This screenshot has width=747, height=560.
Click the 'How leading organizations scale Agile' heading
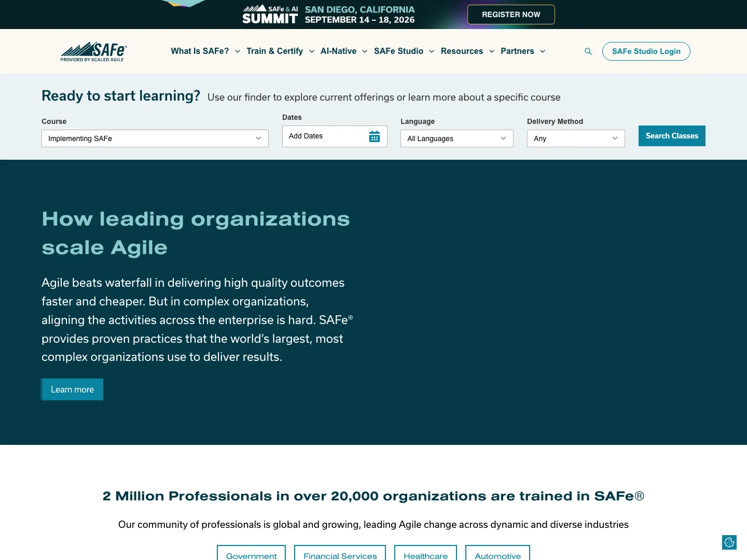pyautogui.click(x=196, y=233)
